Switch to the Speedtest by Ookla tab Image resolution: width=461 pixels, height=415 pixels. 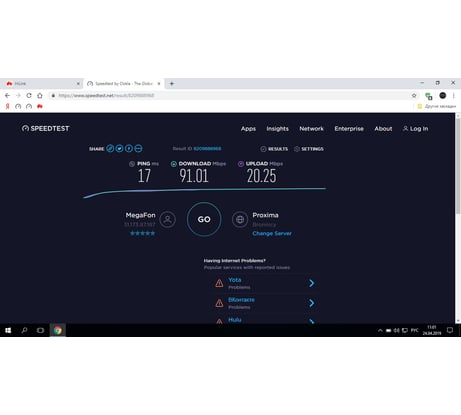pyautogui.click(x=123, y=84)
